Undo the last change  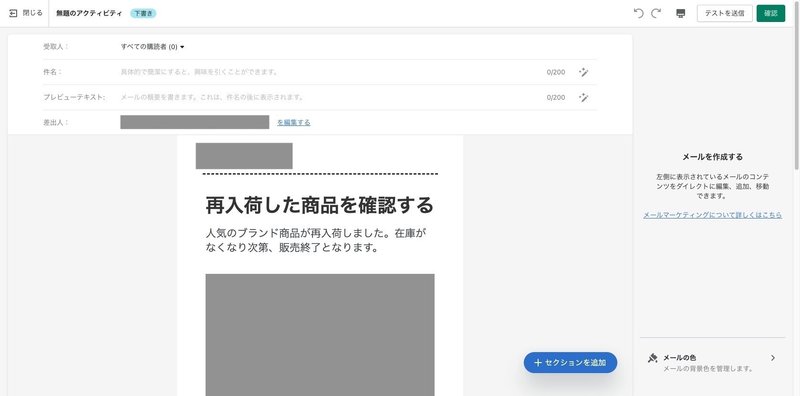pyautogui.click(x=638, y=13)
